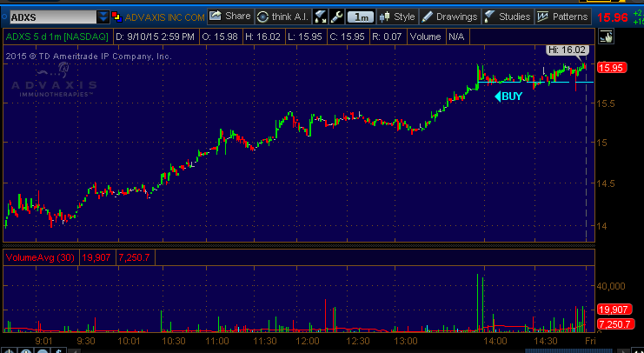Open the Style menu

[x=396, y=16]
